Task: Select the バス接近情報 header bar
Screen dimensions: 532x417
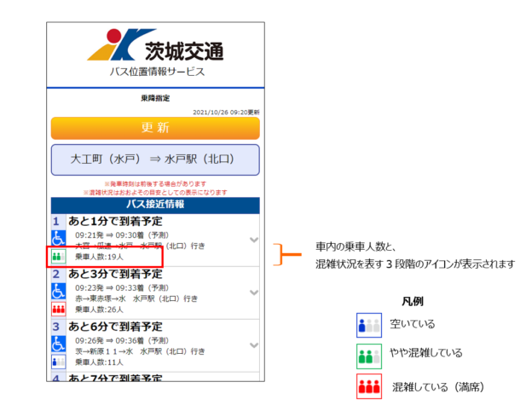Action: 154,205
